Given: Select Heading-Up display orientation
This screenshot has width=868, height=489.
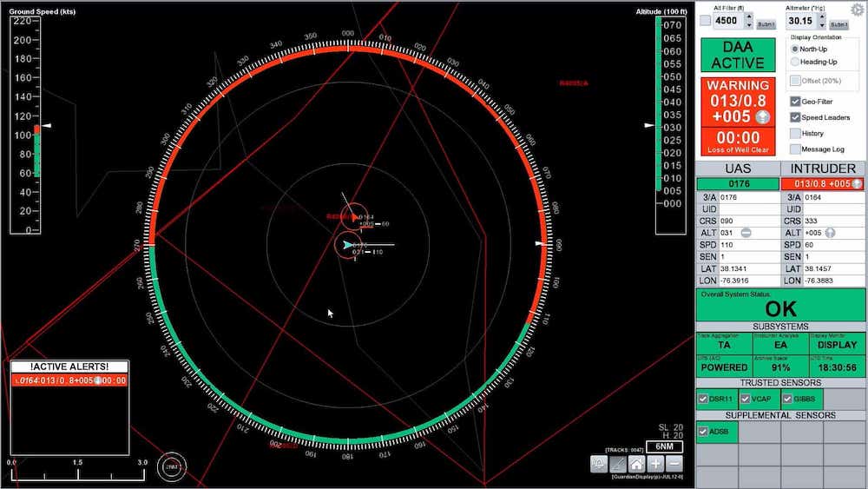Looking at the screenshot, I should [x=795, y=62].
